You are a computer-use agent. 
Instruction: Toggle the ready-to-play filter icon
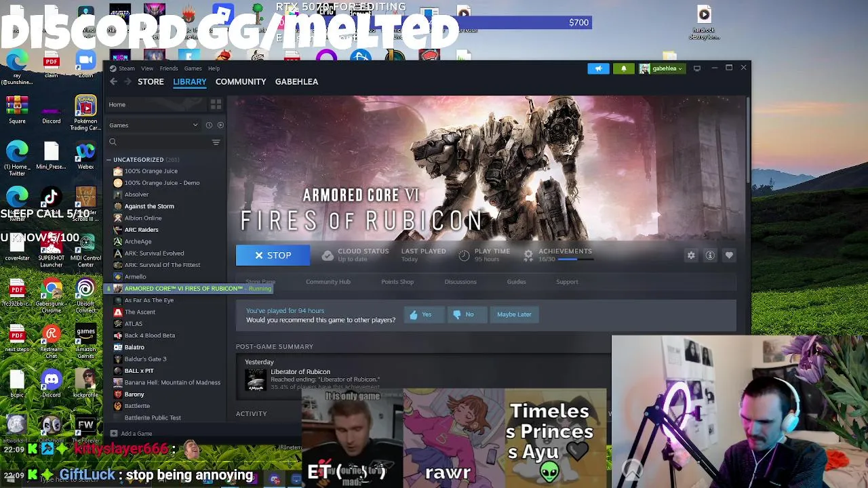click(x=220, y=125)
